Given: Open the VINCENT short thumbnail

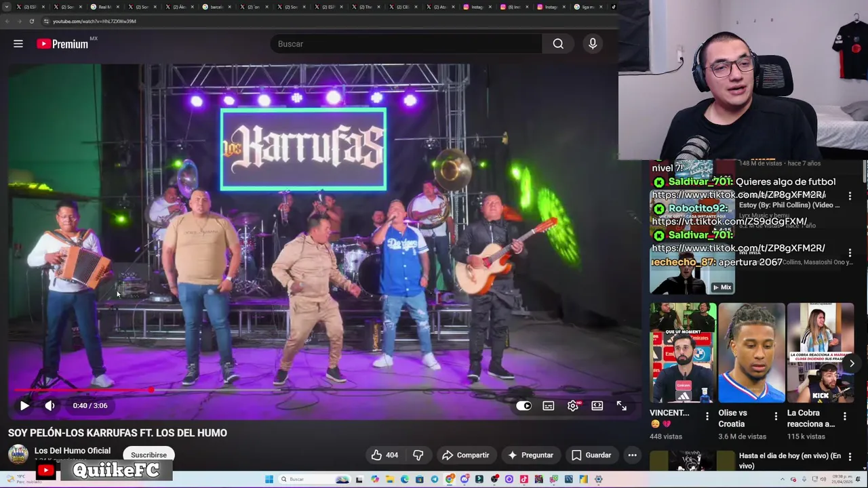Looking at the screenshot, I should pos(683,352).
